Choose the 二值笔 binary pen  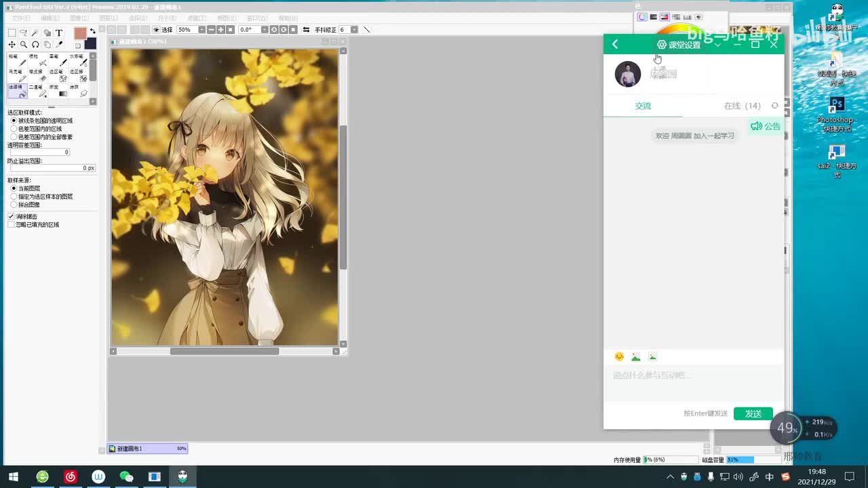(x=37, y=91)
